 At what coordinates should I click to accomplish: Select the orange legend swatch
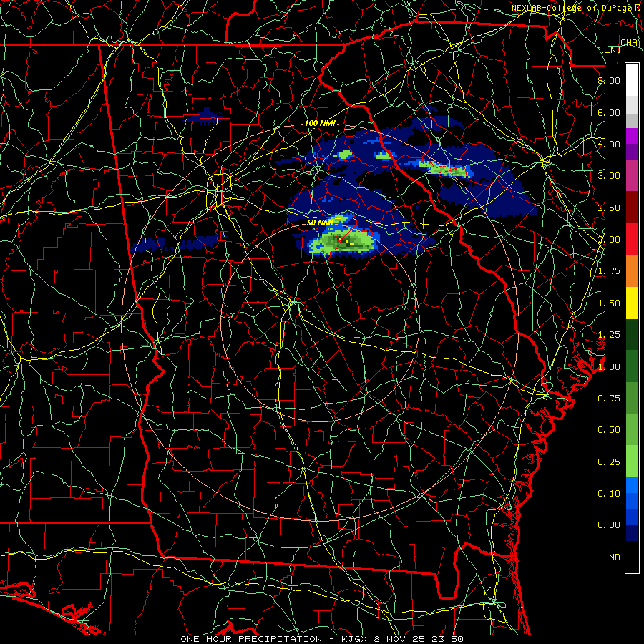[x=632, y=270]
